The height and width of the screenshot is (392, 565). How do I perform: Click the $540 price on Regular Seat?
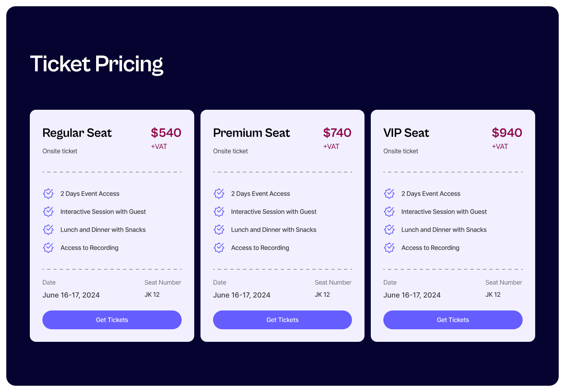(166, 133)
